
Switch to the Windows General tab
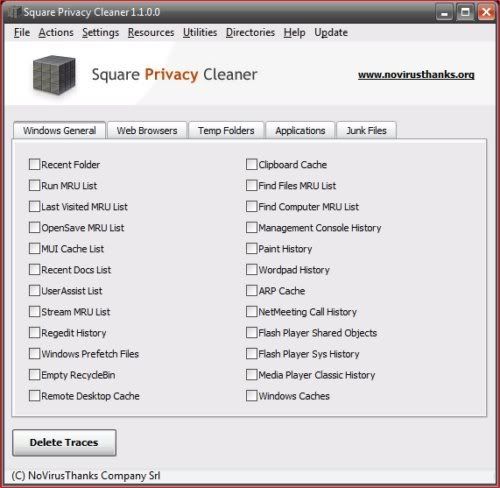click(60, 130)
